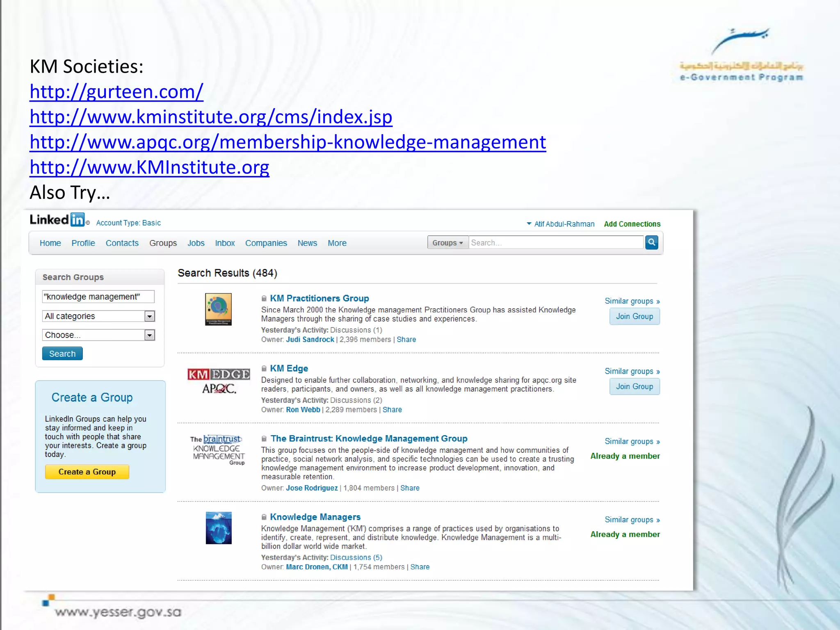
Task: Open the Groups search scope dropdown
Action: (448, 243)
